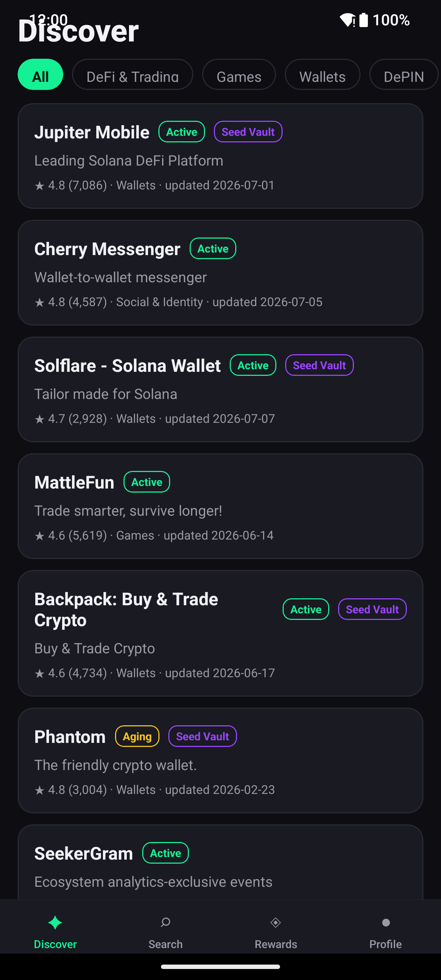The height and width of the screenshot is (980, 441).
Task: Select the All filter chip
Action: (40, 75)
